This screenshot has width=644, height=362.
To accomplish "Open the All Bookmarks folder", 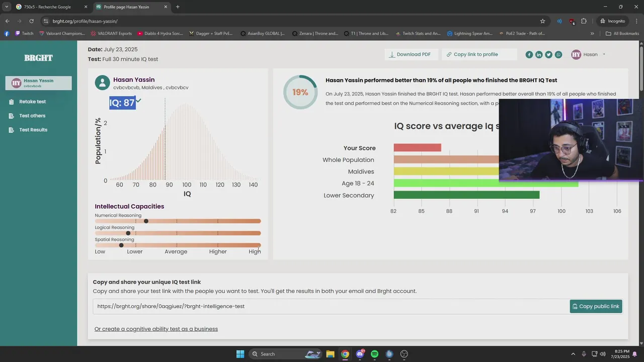I will tap(622, 34).
